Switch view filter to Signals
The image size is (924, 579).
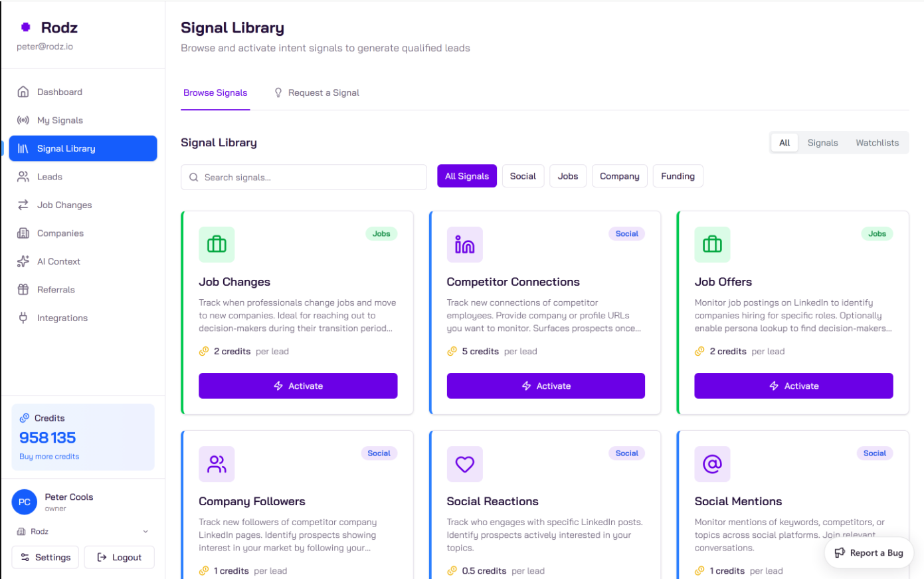[x=822, y=143]
